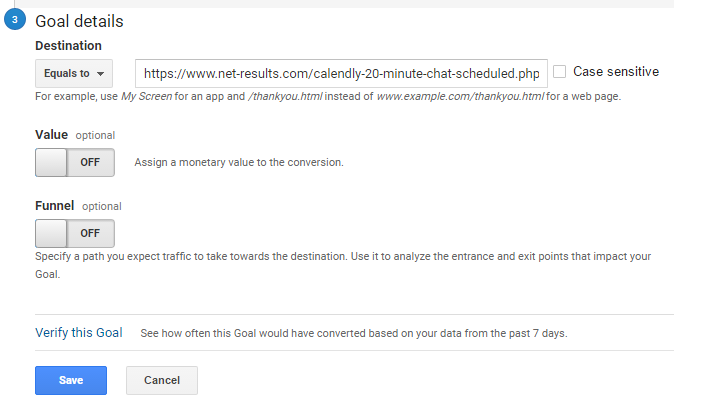
Task: Turn on the Funnel toggle switch
Action: coord(75,233)
